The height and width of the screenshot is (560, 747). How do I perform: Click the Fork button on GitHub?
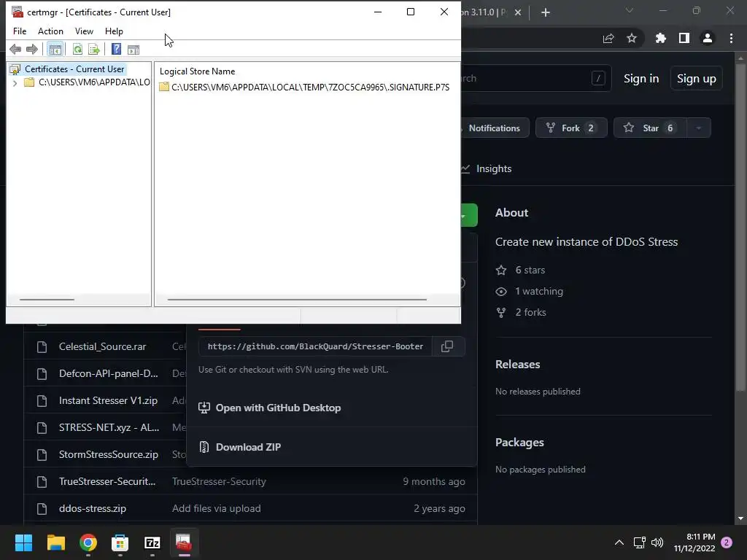point(571,128)
